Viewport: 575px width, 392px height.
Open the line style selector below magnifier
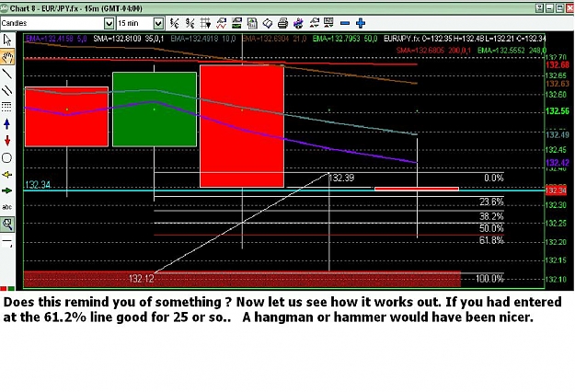pos(7,242)
